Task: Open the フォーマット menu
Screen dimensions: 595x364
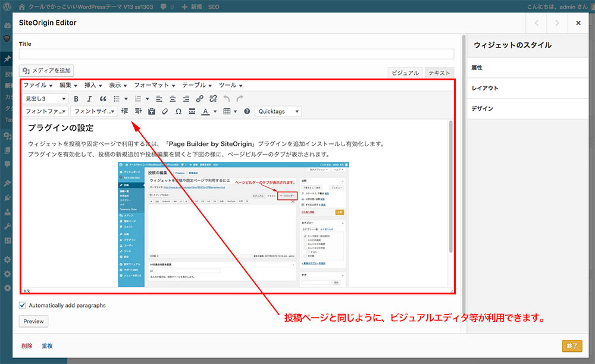Action: pos(155,85)
